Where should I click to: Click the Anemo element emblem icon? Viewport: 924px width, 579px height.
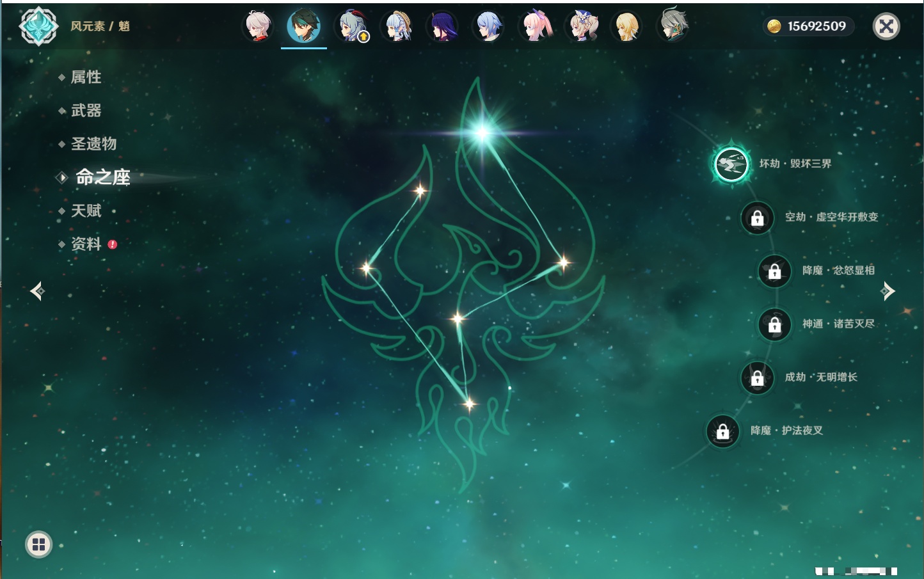tap(39, 26)
